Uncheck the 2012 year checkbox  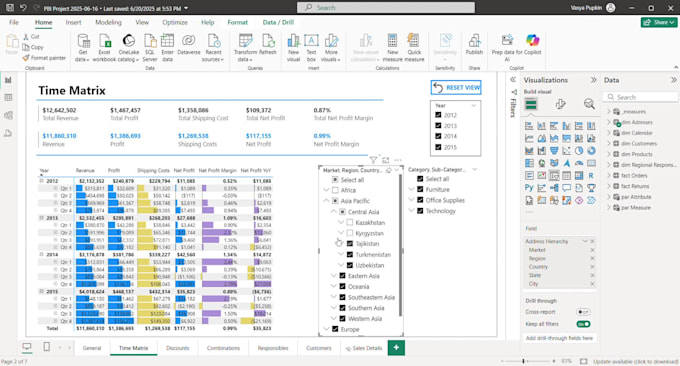pyautogui.click(x=438, y=115)
